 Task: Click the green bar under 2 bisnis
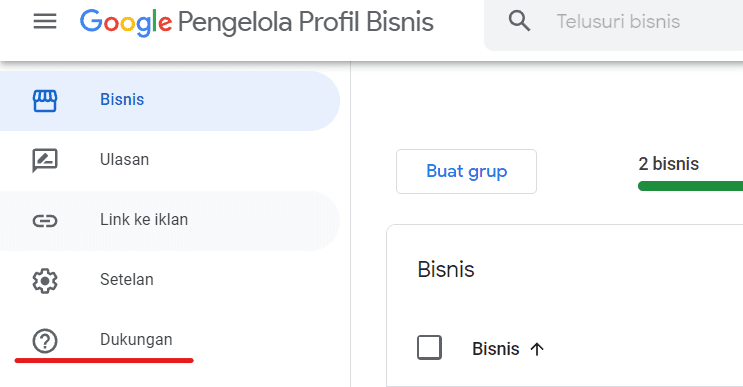[690, 186]
